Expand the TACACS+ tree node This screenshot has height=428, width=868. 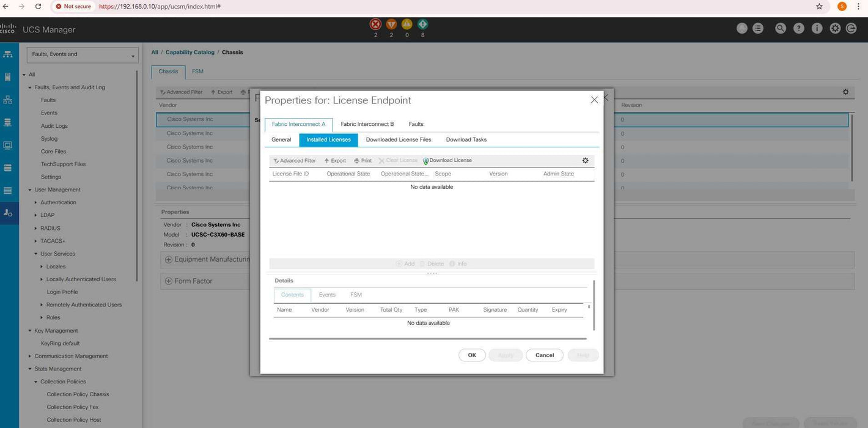(x=35, y=241)
